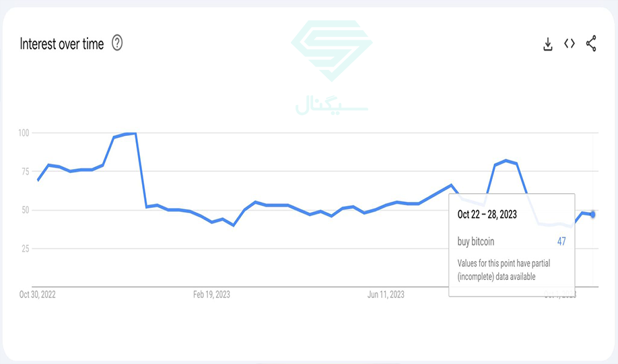Click the 25 y-axis label
Screen dimensions: 618x364
(25, 248)
